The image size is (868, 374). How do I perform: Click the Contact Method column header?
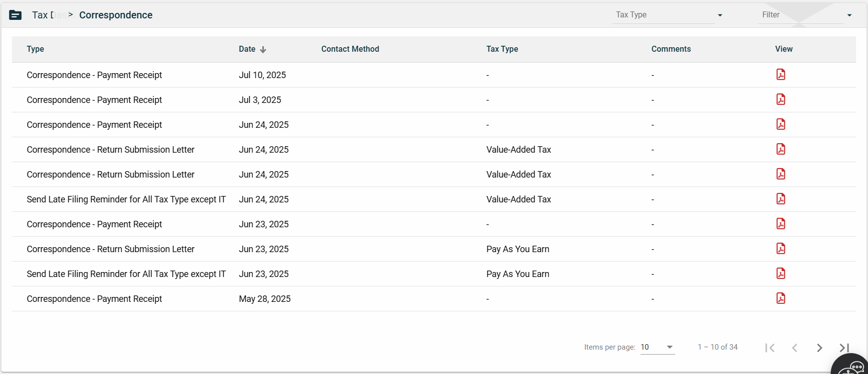pos(350,49)
